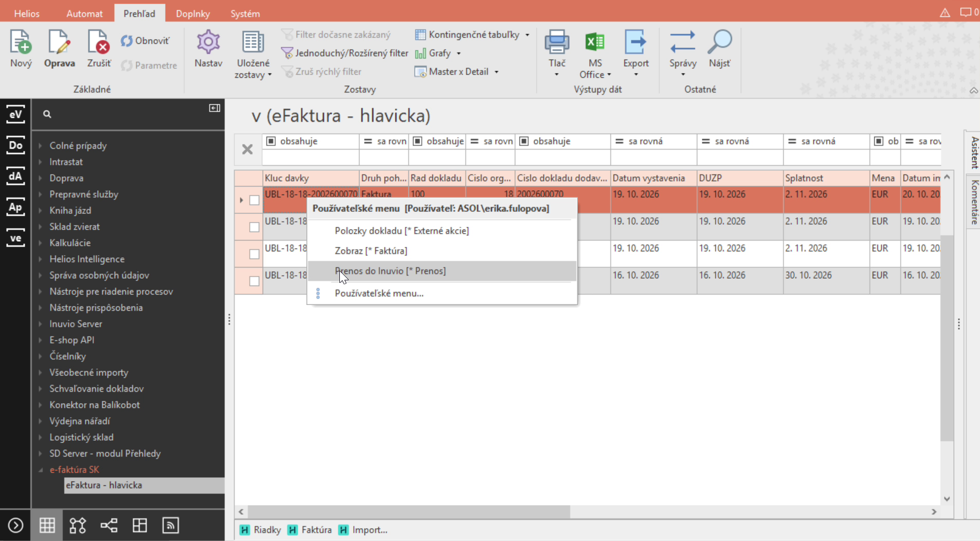
Task: Click the Export icon
Action: click(636, 42)
